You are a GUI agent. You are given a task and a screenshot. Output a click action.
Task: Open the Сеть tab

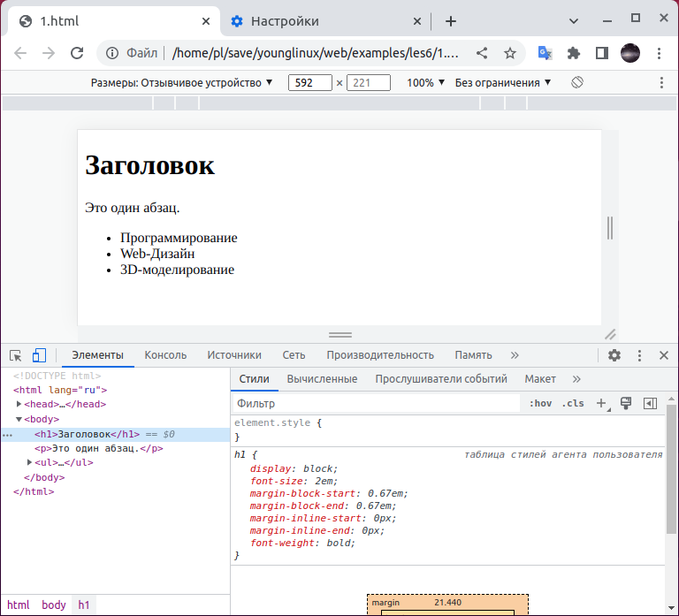click(x=294, y=355)
